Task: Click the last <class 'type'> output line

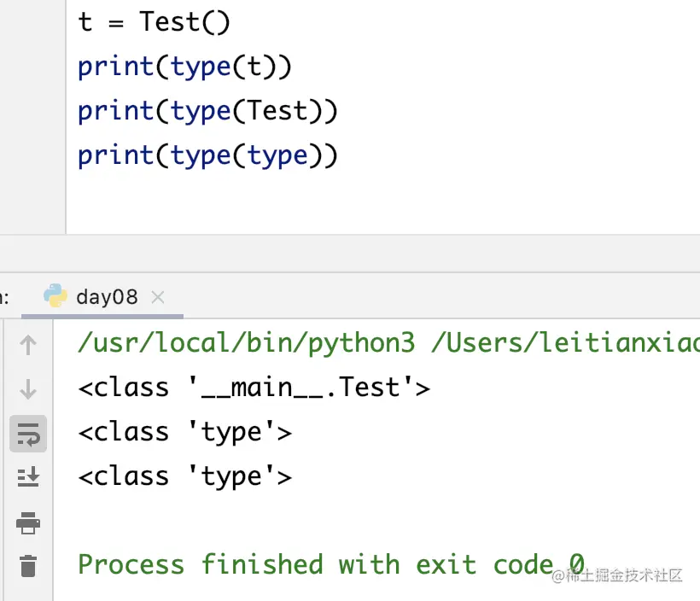Action: 184,476
